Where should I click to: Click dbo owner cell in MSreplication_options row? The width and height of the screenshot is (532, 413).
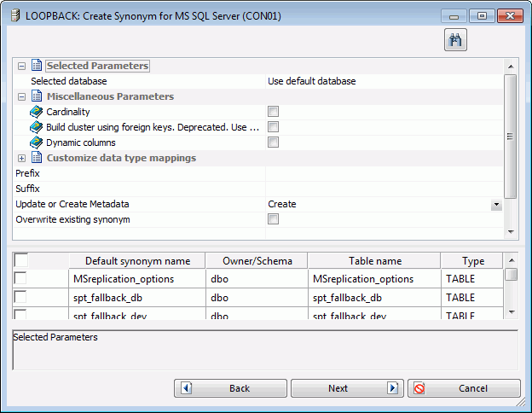(x=257, y=279)
